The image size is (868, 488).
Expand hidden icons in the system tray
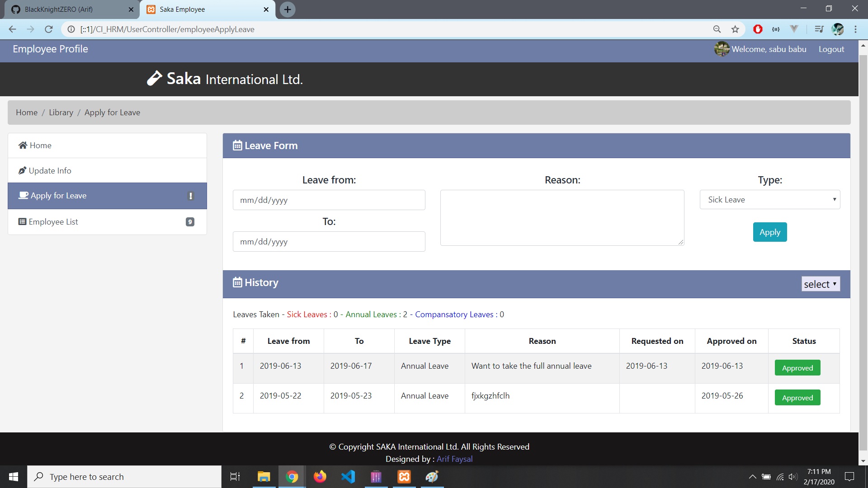[753, 476]
